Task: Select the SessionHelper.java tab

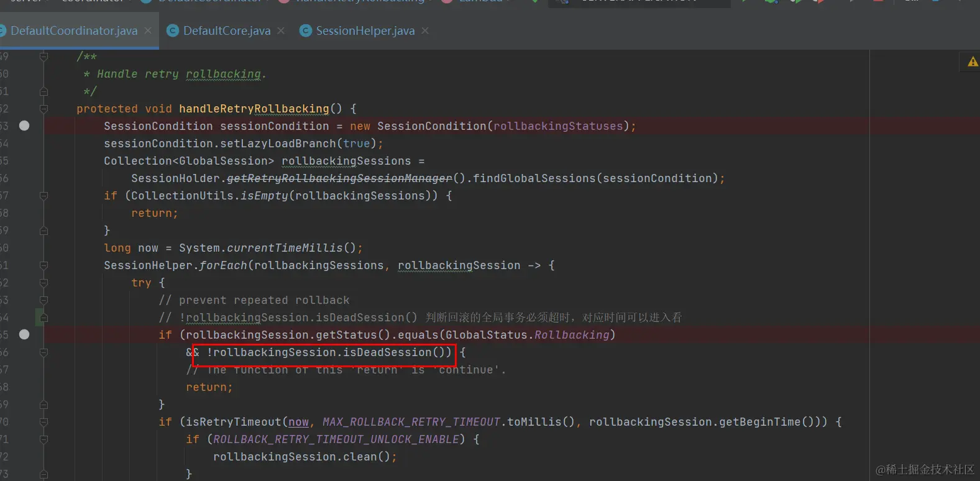Action: click(x=365, y=30)
